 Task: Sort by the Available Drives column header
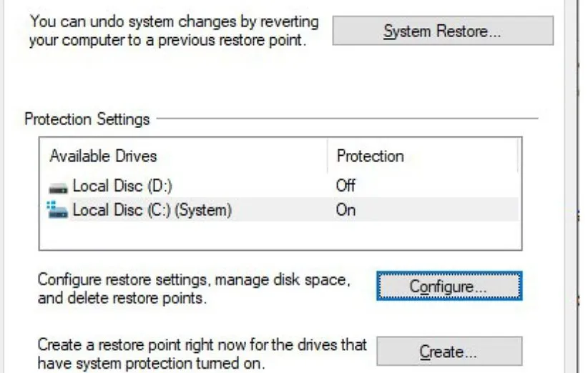pos(103,156)
